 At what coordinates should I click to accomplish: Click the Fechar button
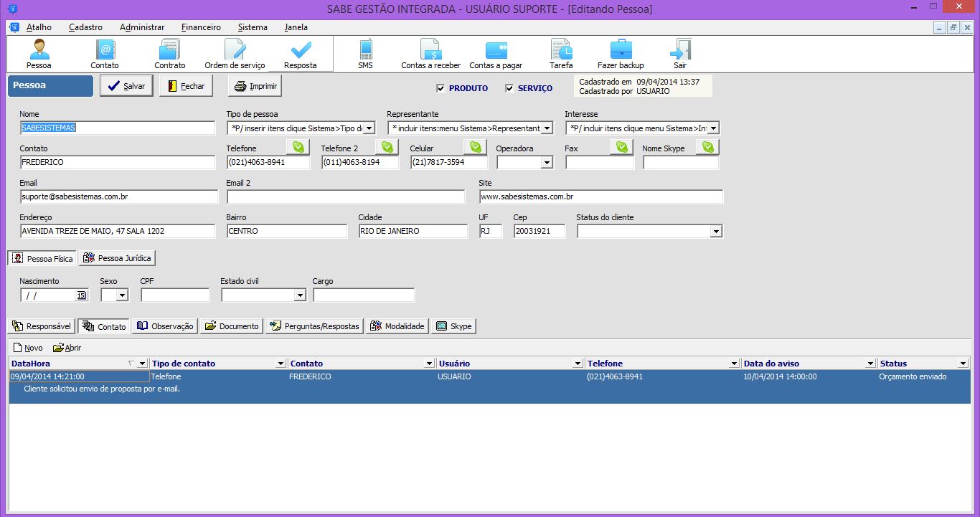tap(186, 86)
